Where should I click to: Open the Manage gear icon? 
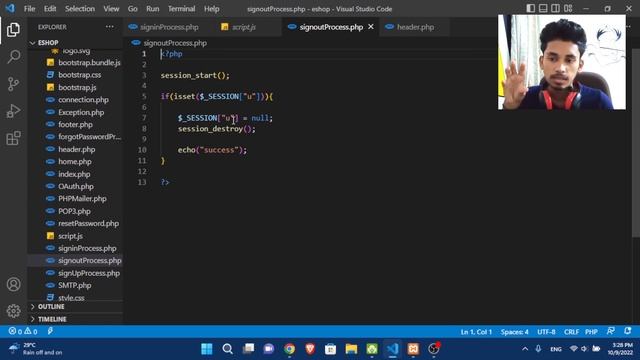[x=13, y=311]
